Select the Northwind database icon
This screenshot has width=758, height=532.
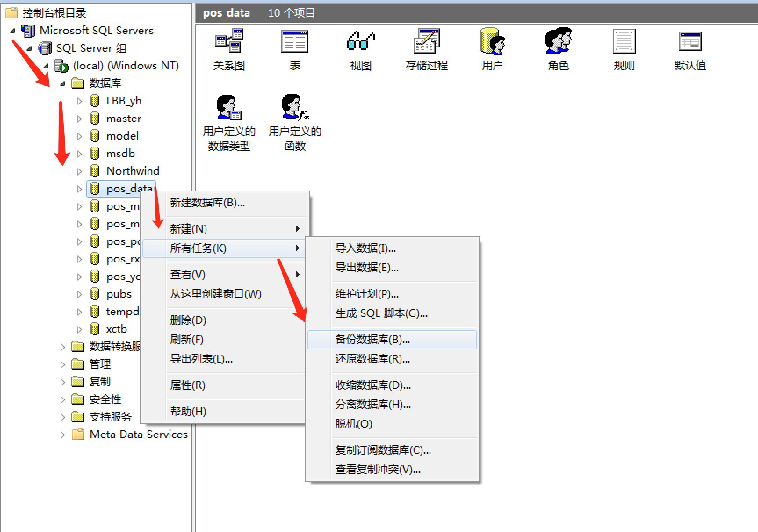95,171
